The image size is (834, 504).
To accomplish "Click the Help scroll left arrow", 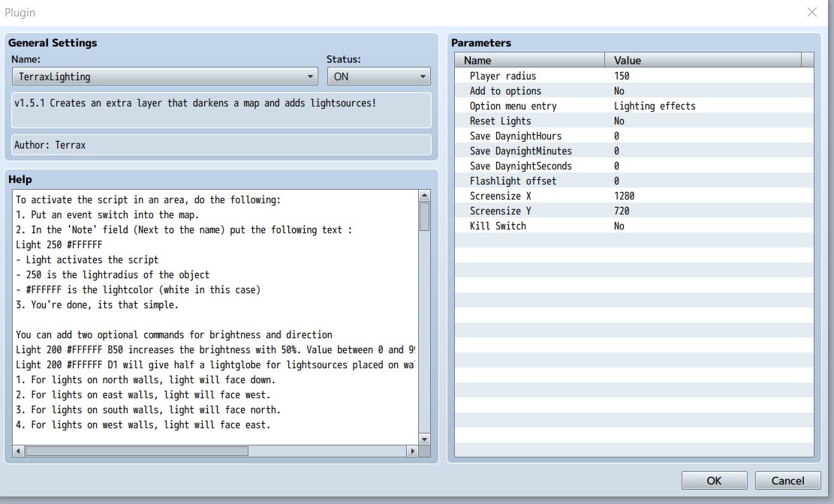I will (x=18, y=451).
